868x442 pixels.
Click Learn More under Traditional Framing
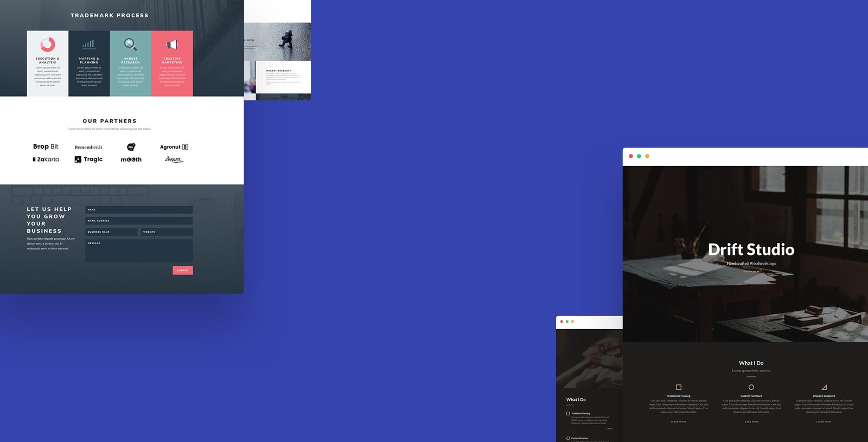678,422
